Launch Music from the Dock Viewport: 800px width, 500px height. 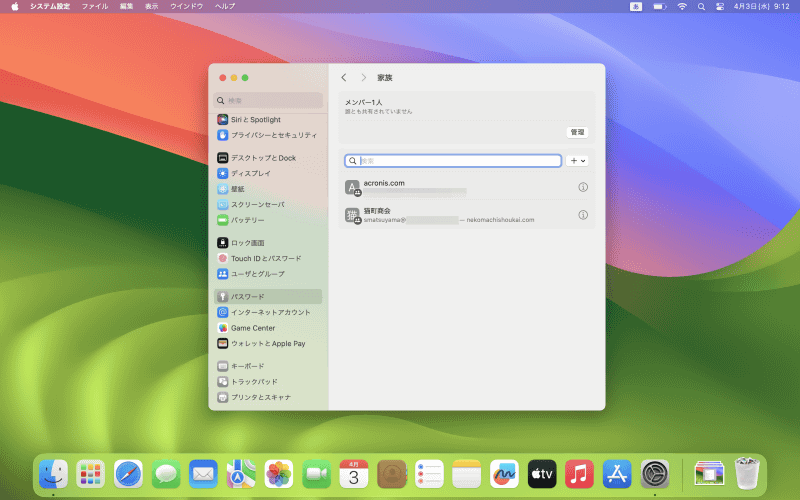pyautogui.click(x=579, y=474)
